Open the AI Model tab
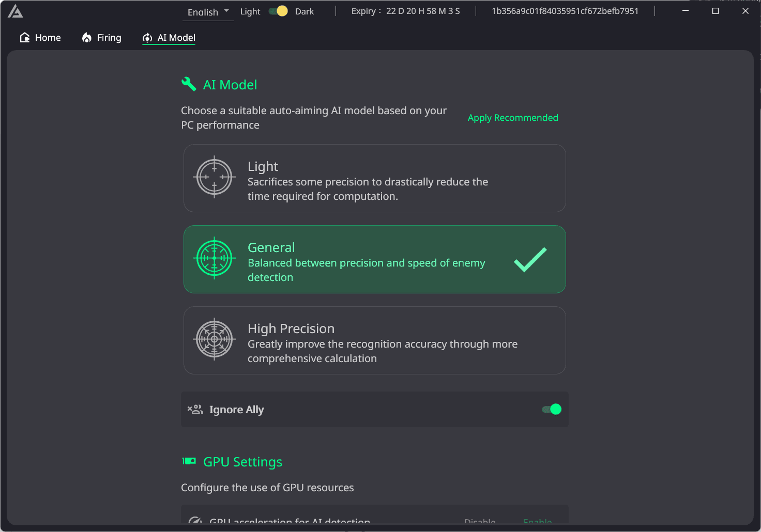This screenshot has width=761, height=532. tap(169, 38)
